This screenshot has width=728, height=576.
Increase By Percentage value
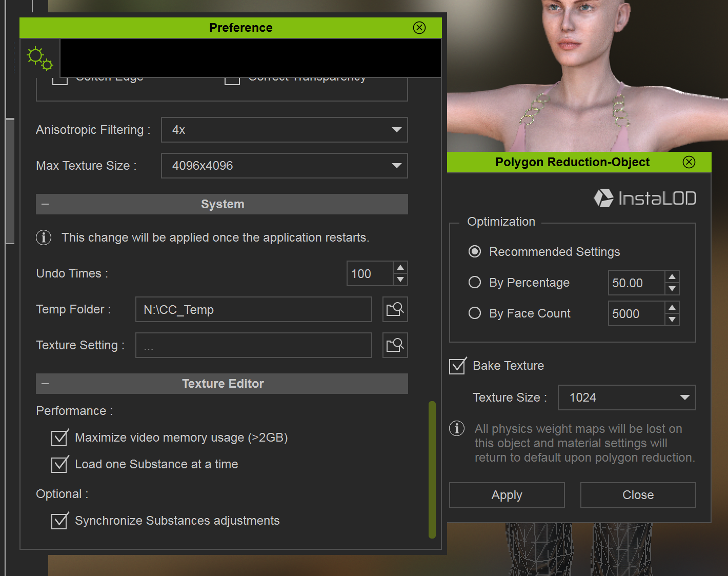coord(672,276)
